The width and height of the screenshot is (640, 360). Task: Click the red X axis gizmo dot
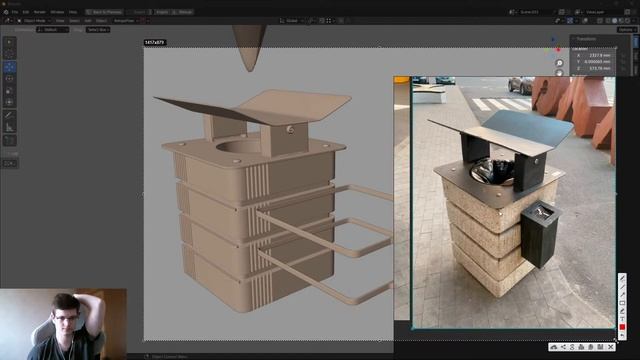[558, 49]
